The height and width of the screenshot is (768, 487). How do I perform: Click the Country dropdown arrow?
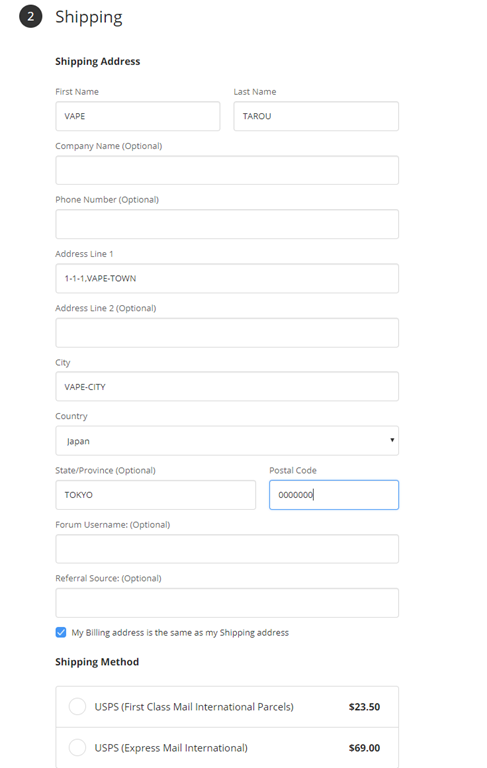(x=392, y=440)
